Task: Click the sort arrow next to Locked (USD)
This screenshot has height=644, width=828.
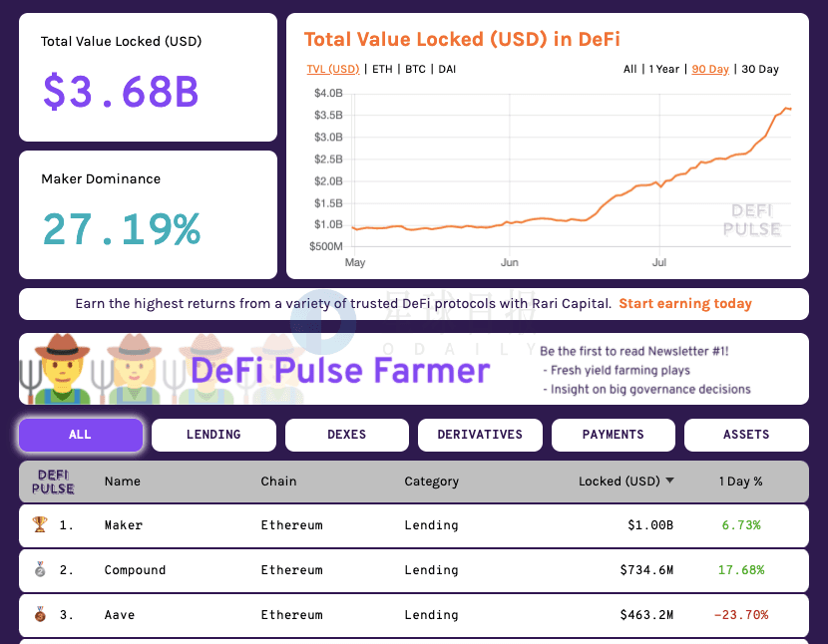Action: tap(669, 481)
